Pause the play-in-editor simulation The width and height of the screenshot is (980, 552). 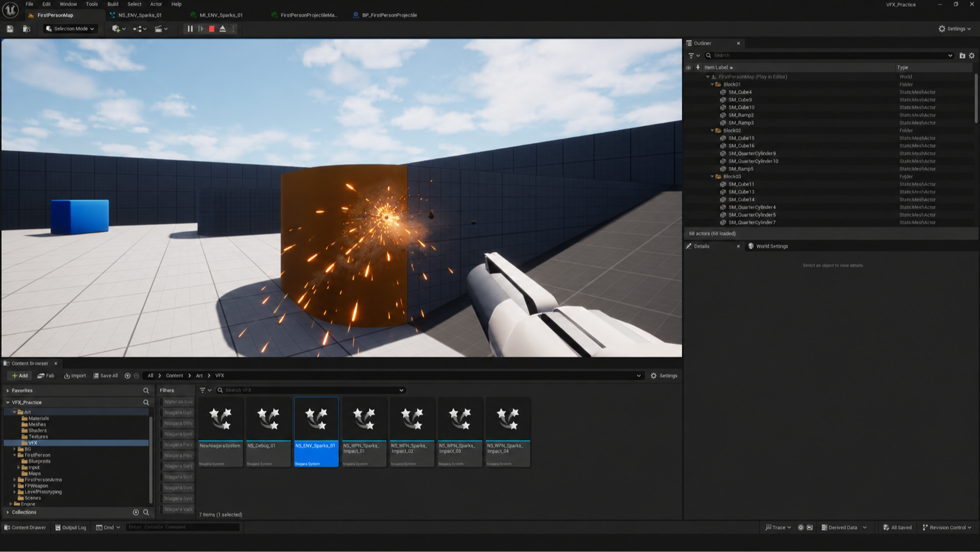tap(190, 29)
